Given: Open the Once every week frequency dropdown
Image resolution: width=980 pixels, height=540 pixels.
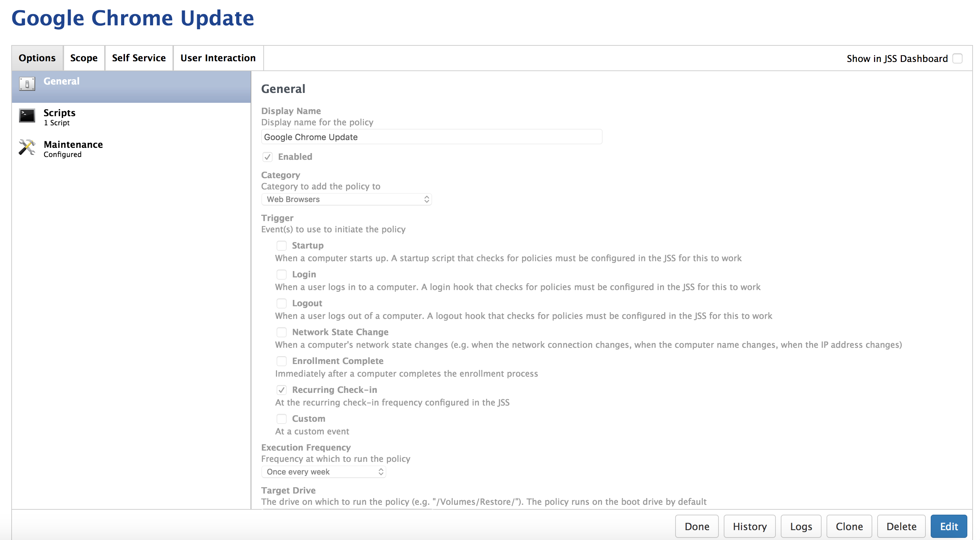Looking at the screenshot, I should click(323, 472).
